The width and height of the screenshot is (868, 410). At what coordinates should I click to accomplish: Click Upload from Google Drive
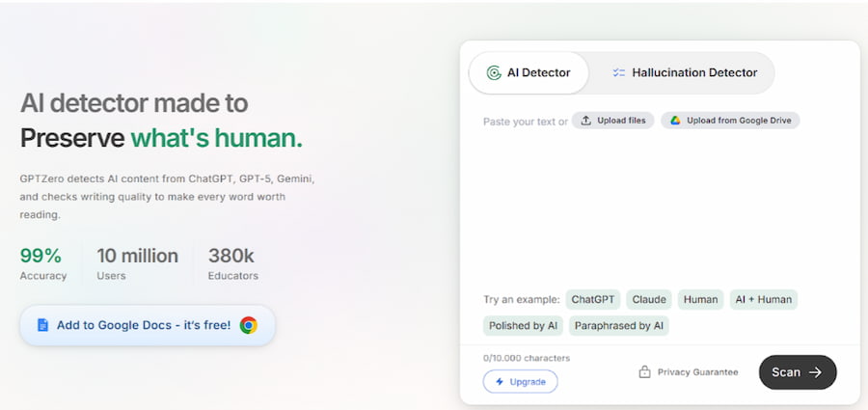click(x=730, y=121)
